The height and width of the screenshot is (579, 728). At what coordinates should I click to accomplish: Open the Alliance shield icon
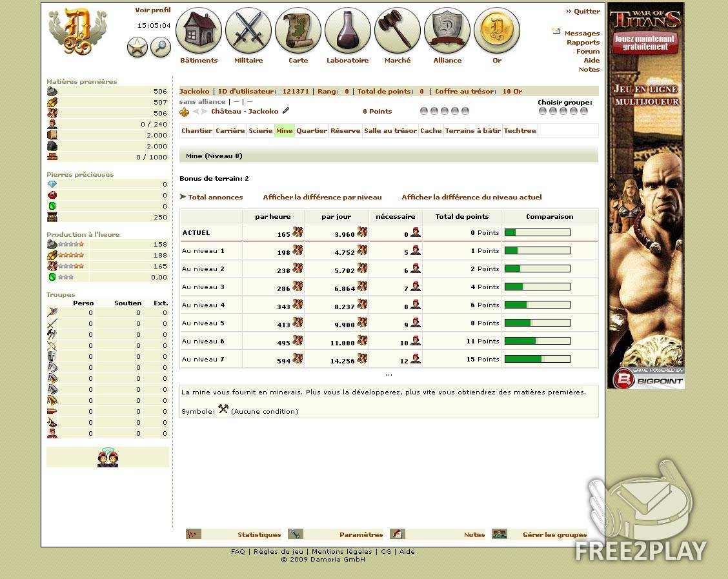click(x=447, y=30)
